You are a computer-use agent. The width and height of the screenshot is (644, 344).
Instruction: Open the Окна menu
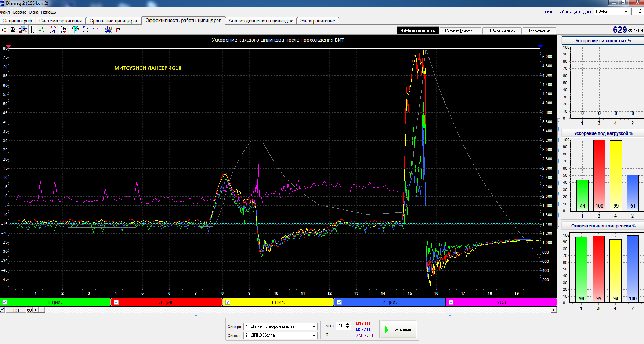[33, 12]
